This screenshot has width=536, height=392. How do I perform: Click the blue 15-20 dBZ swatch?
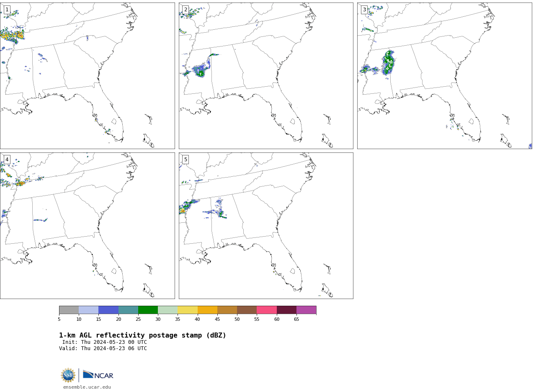[108, 310]
